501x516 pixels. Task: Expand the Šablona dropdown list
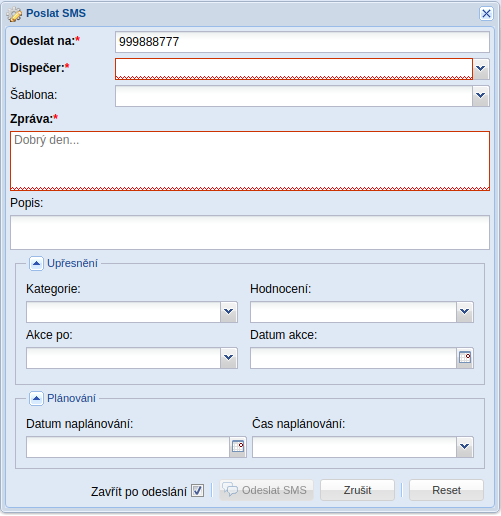(481, 96)
